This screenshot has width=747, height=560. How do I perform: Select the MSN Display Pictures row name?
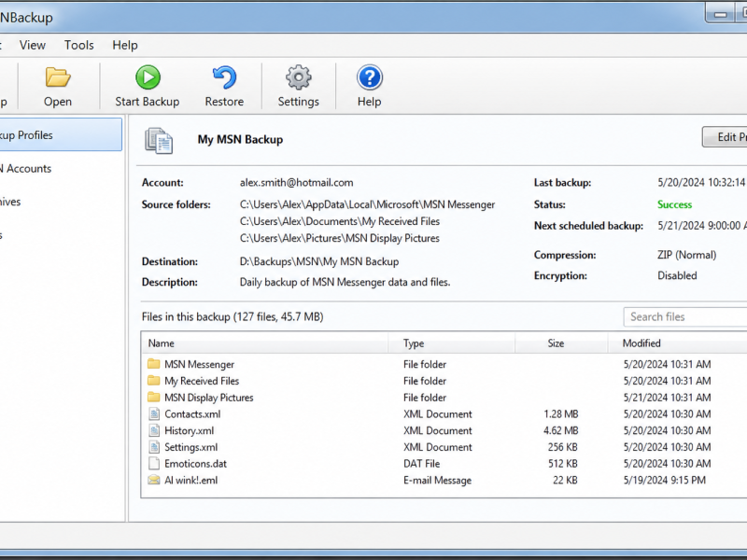pos(208,398)
